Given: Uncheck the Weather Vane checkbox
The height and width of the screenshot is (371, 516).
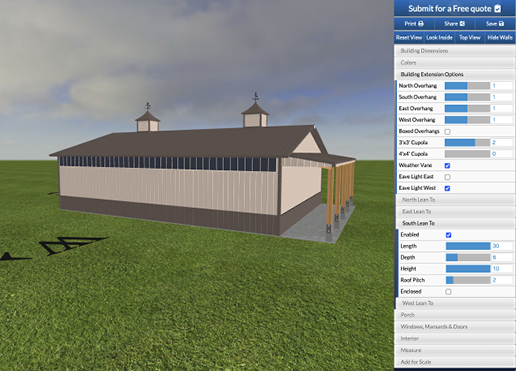Looking at the screenshot, I should (x=448, y=165).
